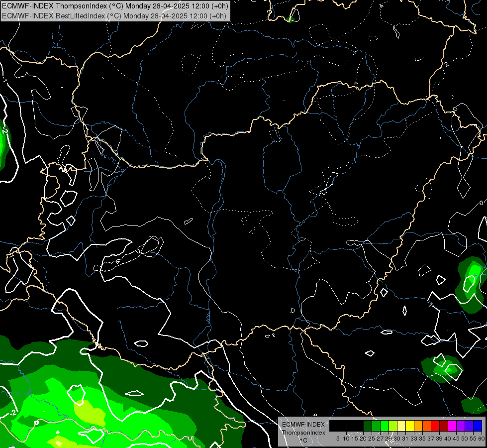
Task: Click the legend tick value 39
Action: click(x=439, y=439)
